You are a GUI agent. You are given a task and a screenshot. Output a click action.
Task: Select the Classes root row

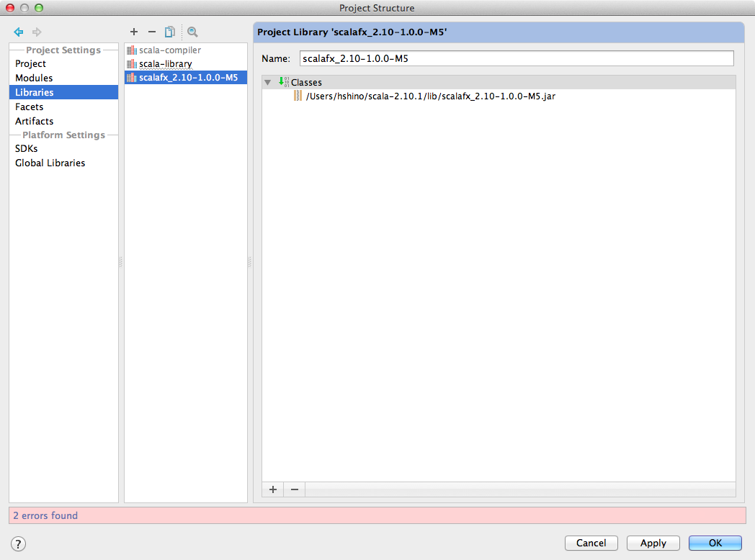499,82
